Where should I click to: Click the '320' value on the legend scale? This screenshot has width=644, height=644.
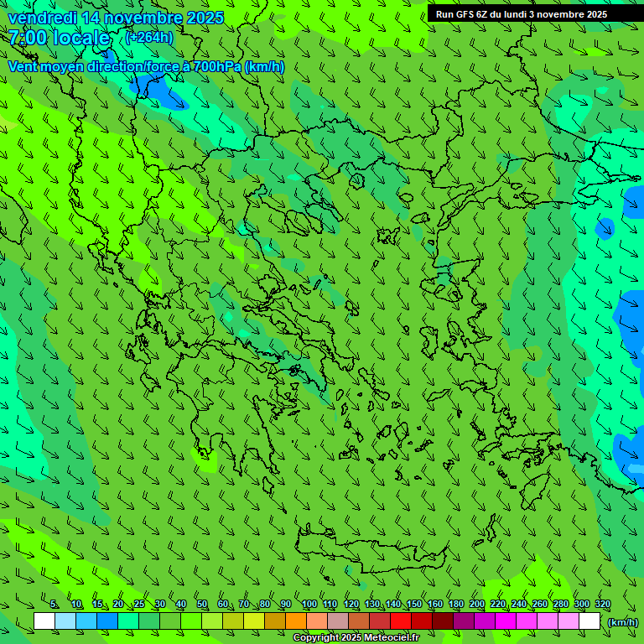[602, 605]
